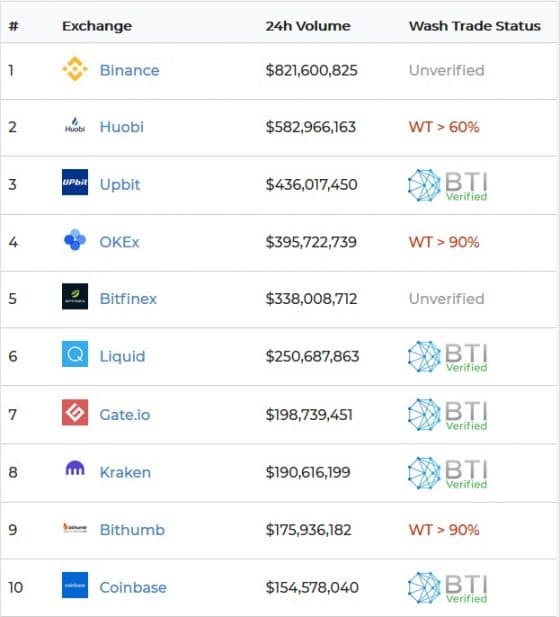Image resolution: width=560 pixels, height=617 pixels.
Task: Open the Coinbase exchange link
Action: 133,587
